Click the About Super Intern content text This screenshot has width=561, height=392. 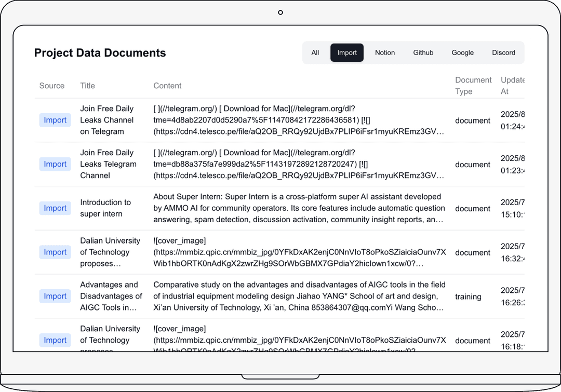click(x=299, y=208)
